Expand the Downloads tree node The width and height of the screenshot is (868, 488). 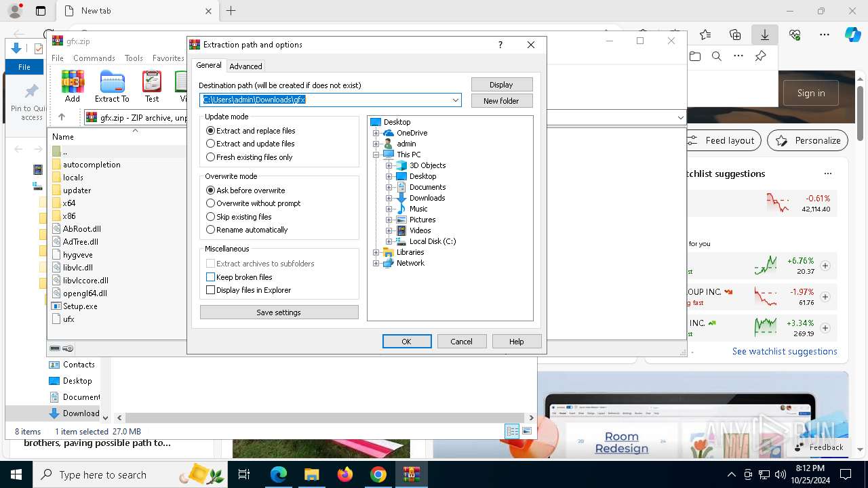point(389,198)
